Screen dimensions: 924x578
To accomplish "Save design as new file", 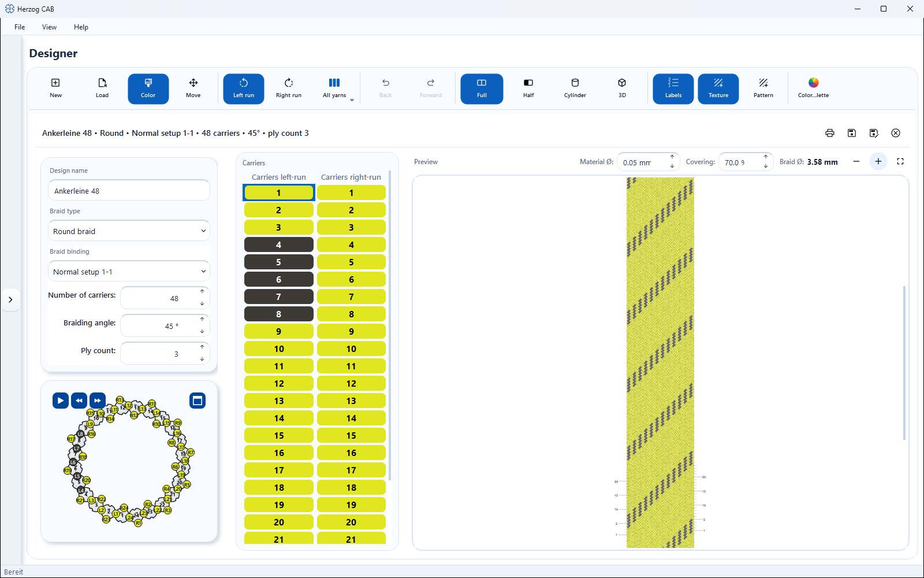I will point(874,133).
